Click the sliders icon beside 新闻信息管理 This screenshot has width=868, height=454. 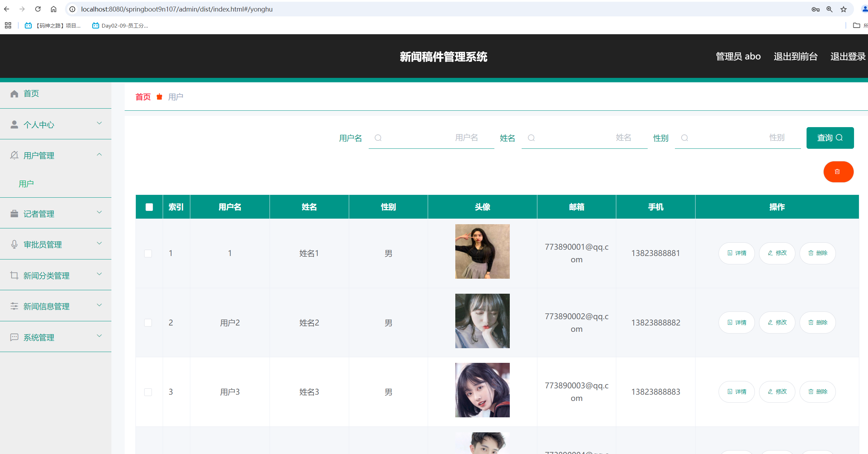coord(14,306)
